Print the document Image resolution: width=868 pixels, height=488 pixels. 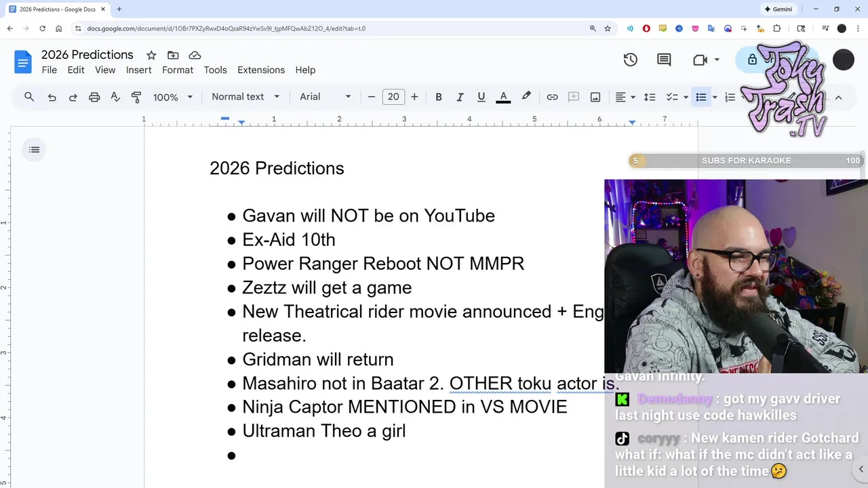pos(94,97)
